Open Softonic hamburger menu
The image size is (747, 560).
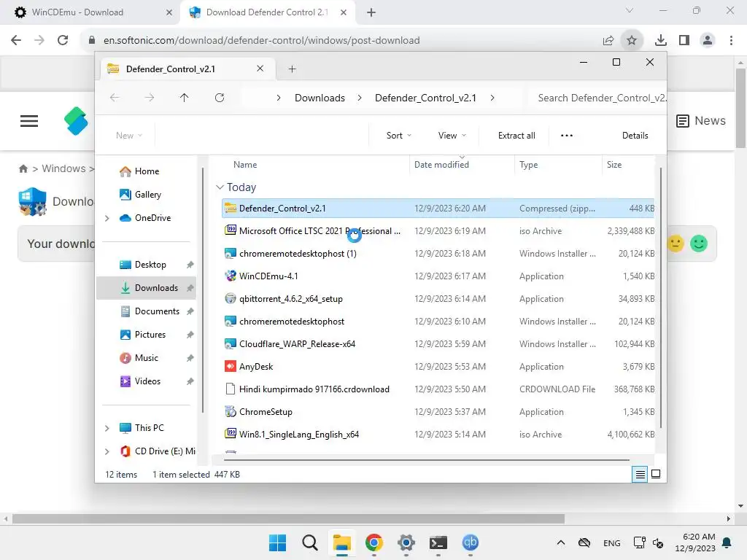[x=29, y=121]
